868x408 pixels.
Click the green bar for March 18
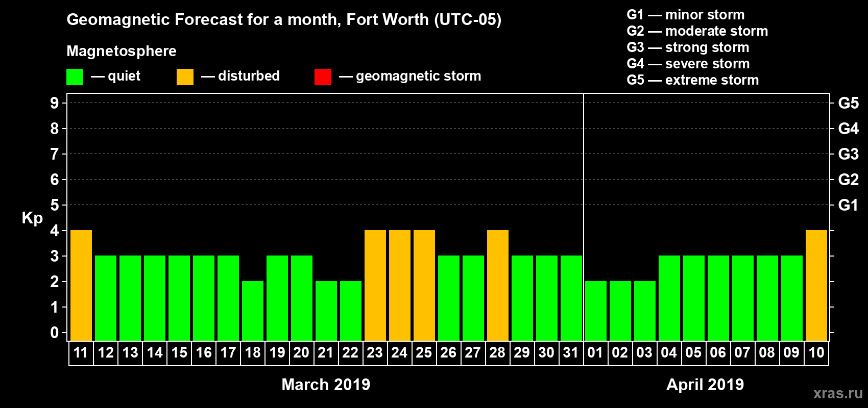click(x=253, y=311)
